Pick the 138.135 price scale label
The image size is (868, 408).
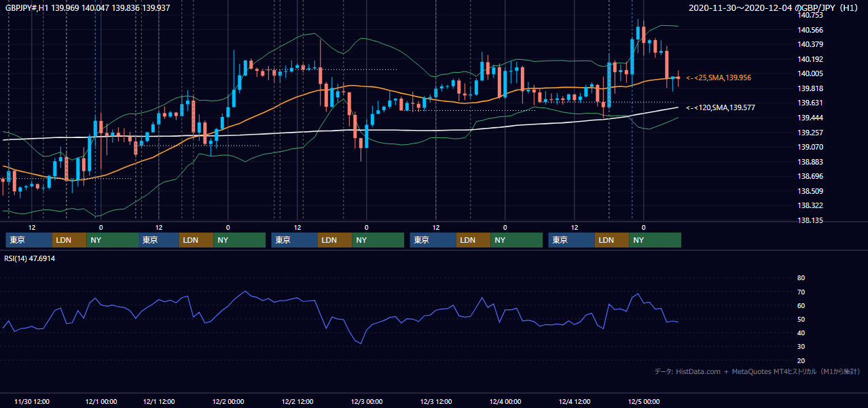coord(811,220)
